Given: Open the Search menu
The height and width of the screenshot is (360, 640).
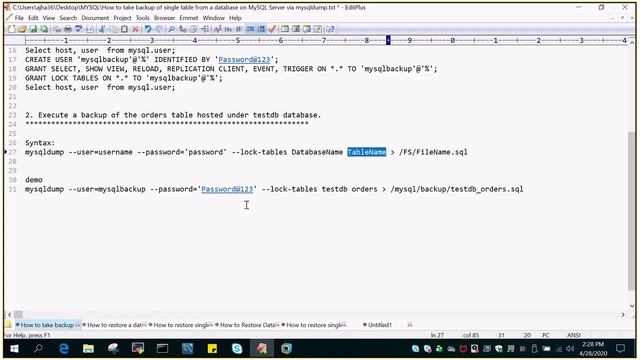Looking at the screenshot, I should tap(68, 18).
